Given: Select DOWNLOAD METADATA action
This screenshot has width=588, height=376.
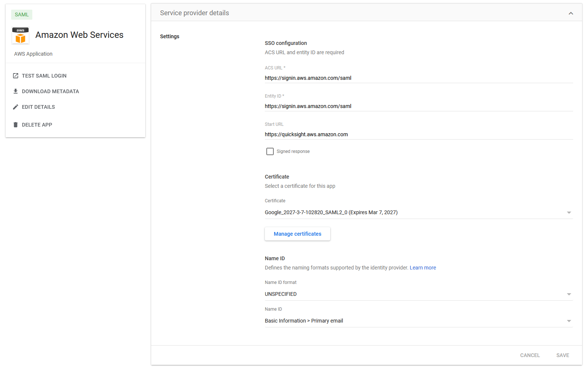Looking at the screenshot, I should pyautogui.click(x=51, y=91).
